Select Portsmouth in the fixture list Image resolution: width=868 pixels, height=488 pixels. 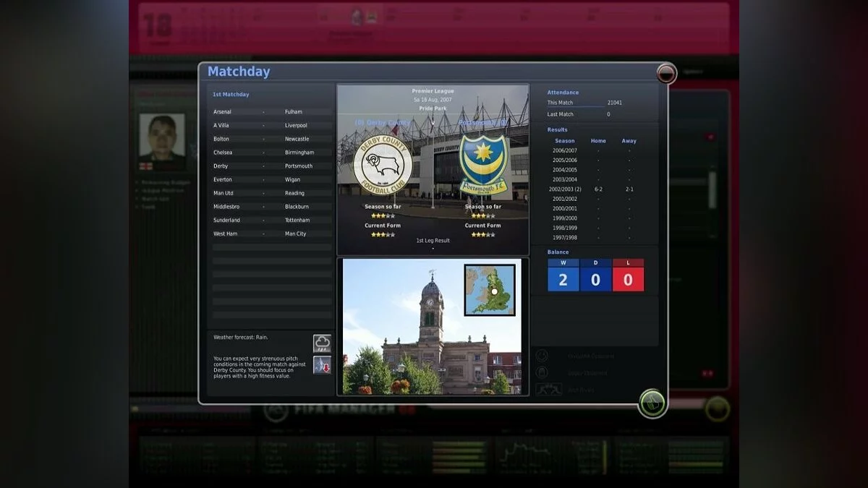[299, 166]
